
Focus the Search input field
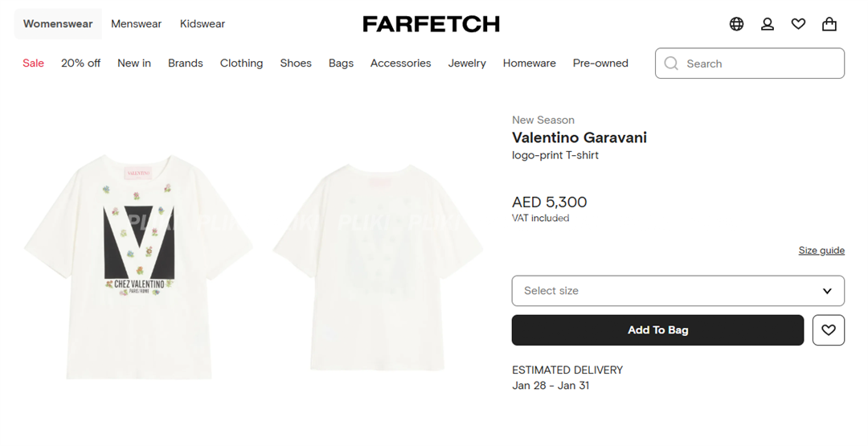[x=750, y=63]
